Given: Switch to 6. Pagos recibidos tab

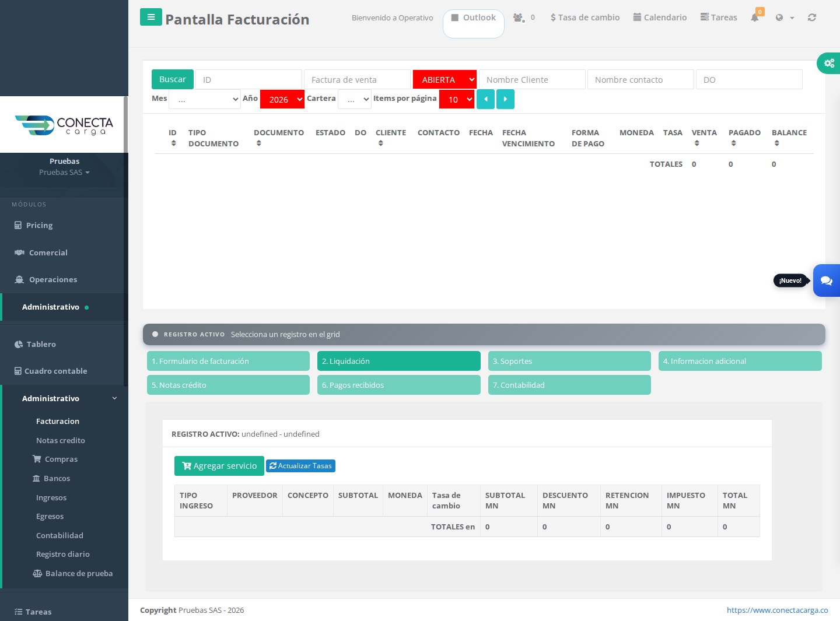Looking at the screenshot, I should tap(399, 385).
